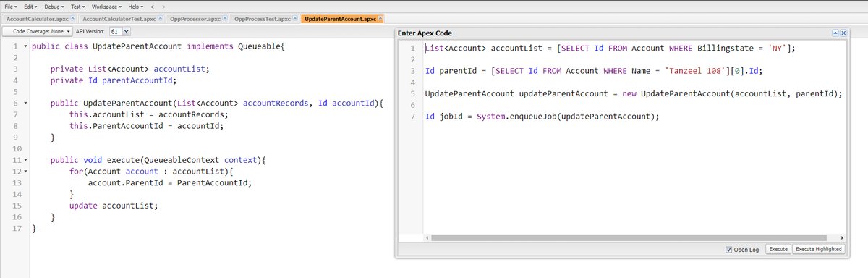The width and height of the screenshot is (868, 278).
Task: Open the Code Coverage dropdown
Action: click(x=38, y=31)
